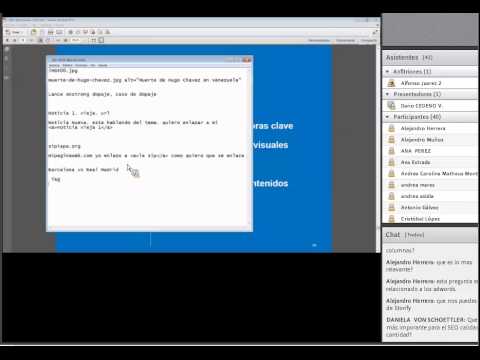Collapse the Presentadores group

387,94
